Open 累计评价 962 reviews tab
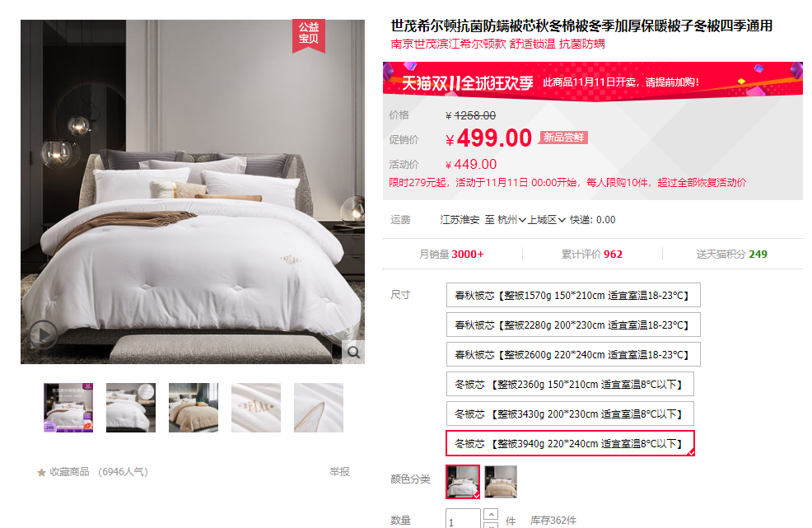Viewport: 812px width, 528px height. pos(592,255)
